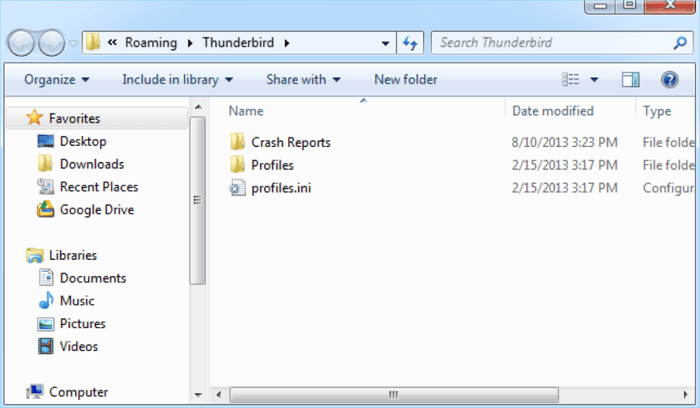The image size is (700, 408).
Task: Click the Computer icon
Action: [x=34, y=391]
